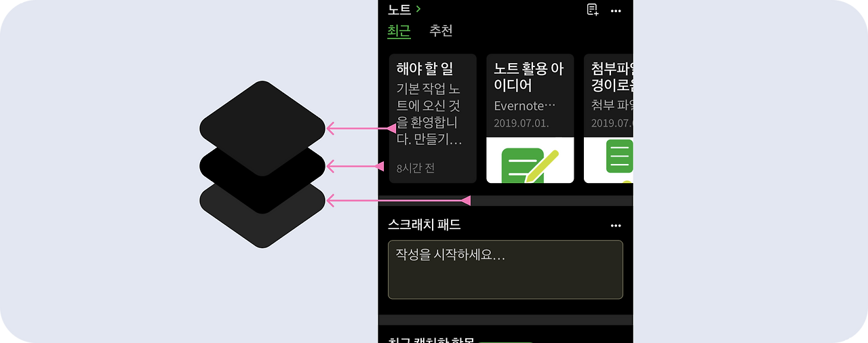Screen dimensions: 868x343
Task: Select the top layer diamond shape
Action: tap(263, 127)
